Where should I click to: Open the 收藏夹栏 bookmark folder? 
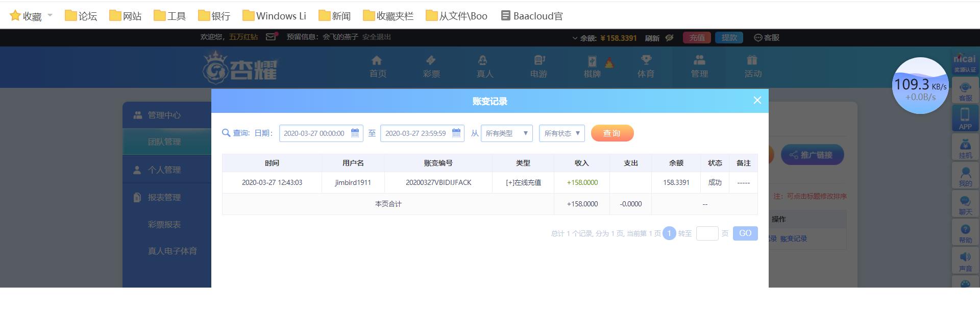click(388, 16)
